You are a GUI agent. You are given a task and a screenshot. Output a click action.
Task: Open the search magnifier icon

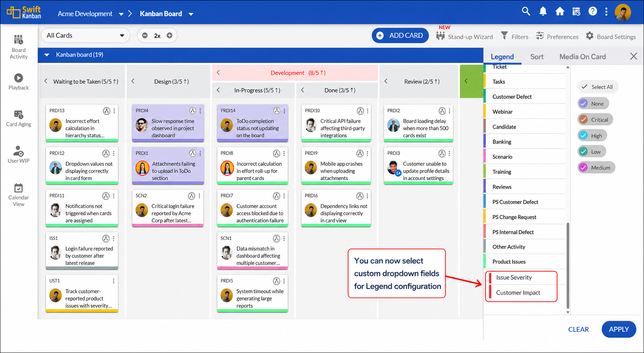(x=526, y=11)
